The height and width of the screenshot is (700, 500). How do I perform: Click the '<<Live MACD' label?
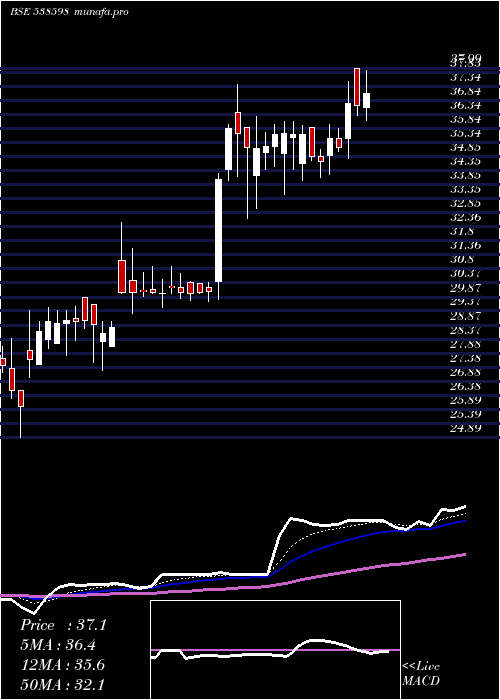[x=421, y=674]
